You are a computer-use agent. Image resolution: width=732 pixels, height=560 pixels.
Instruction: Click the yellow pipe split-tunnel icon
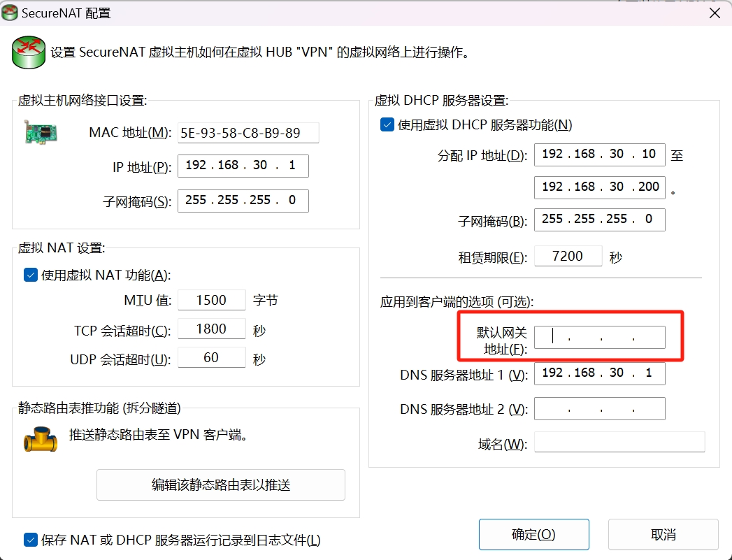point(41,438)
